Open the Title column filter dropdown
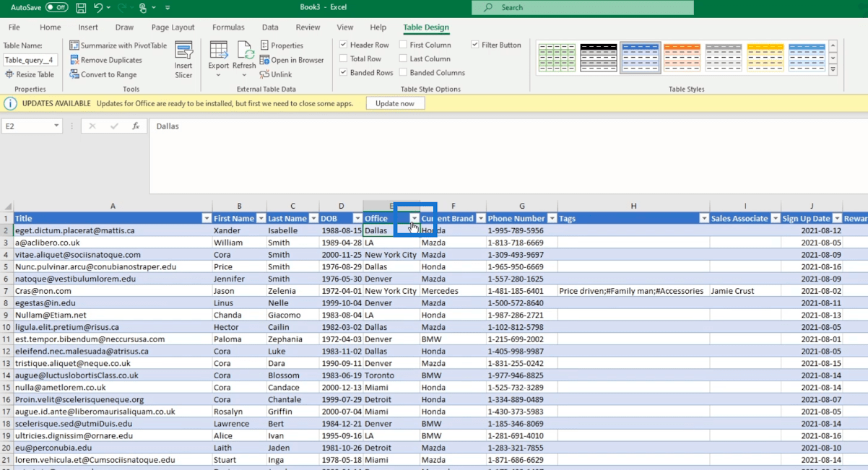 207,219
